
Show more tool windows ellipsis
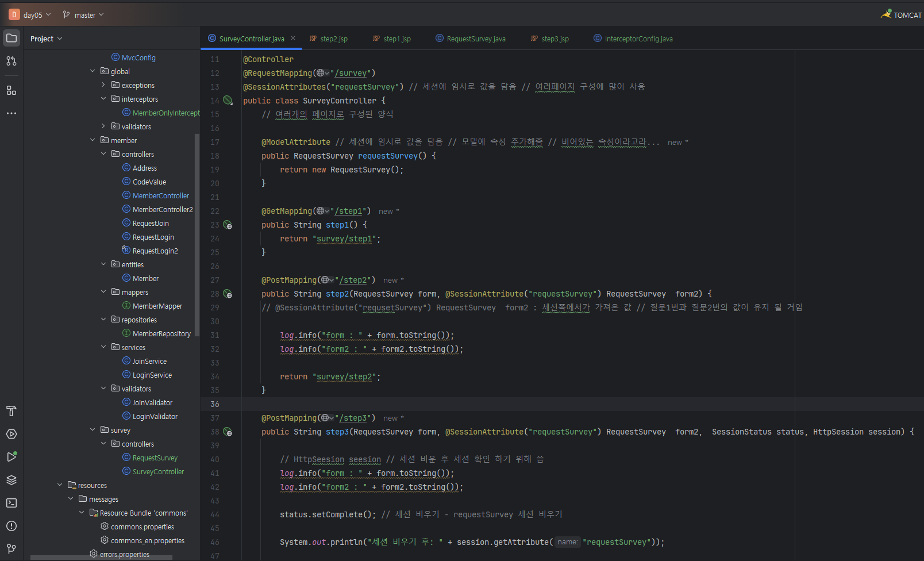point(11,113)
